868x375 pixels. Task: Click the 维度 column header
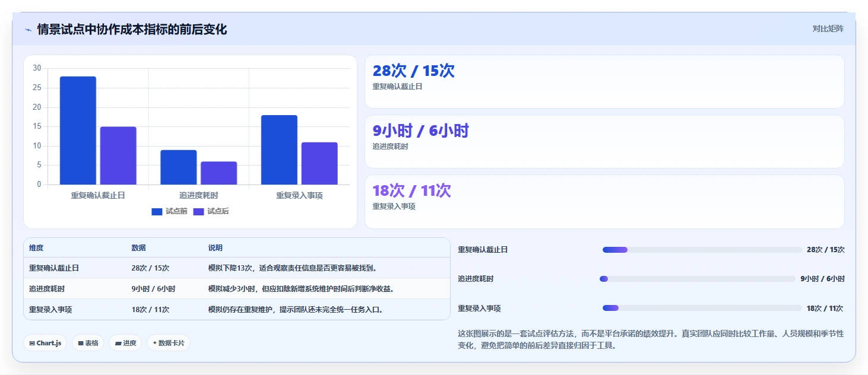36,248
